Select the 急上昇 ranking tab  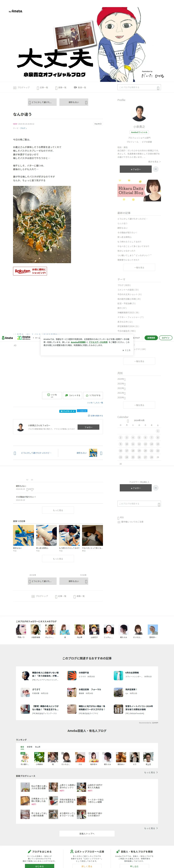tap(38, 747)
